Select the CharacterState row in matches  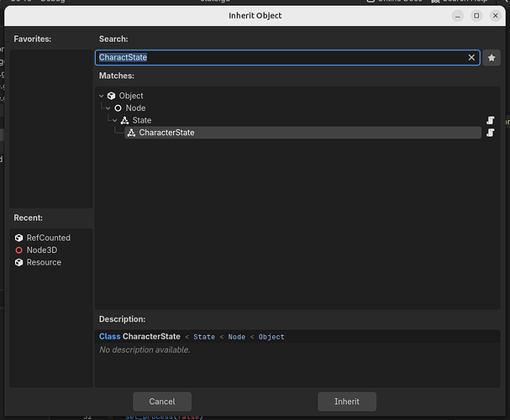click(302, 133)
